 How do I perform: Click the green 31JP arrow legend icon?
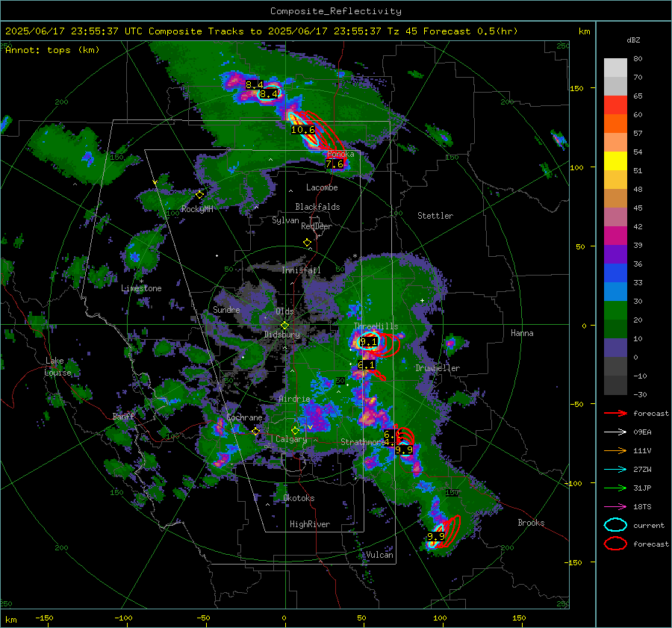615,488
